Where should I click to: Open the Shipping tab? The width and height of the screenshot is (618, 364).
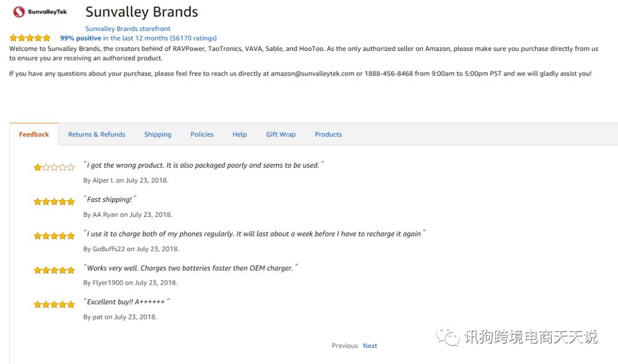coord(157,134)
